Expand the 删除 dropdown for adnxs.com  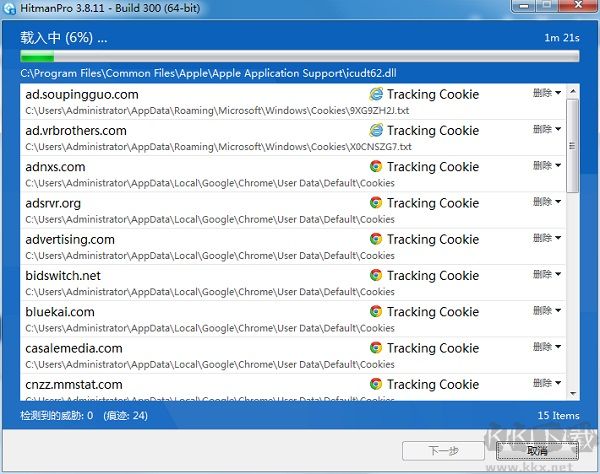point(547,166)
